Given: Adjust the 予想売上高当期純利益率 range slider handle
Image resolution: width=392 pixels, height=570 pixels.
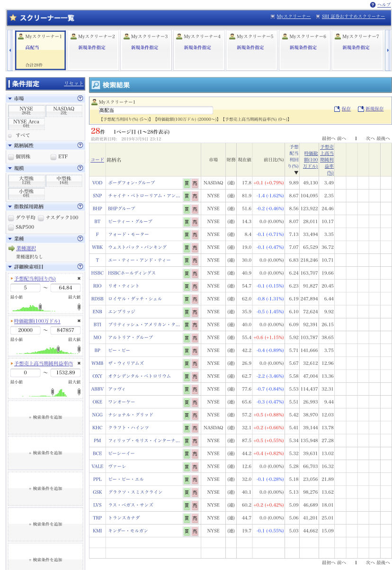Looking at the screenshot, I should click(x=53, y=392).
